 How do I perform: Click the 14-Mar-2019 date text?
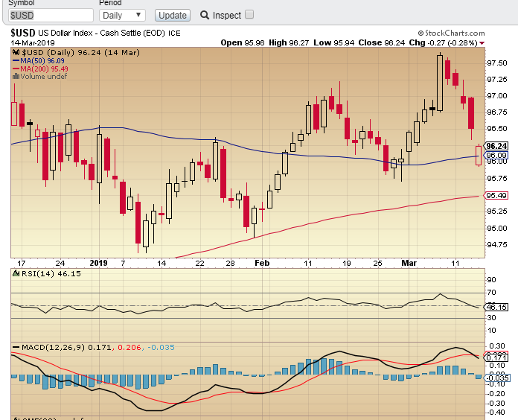(x=33, y=43)
